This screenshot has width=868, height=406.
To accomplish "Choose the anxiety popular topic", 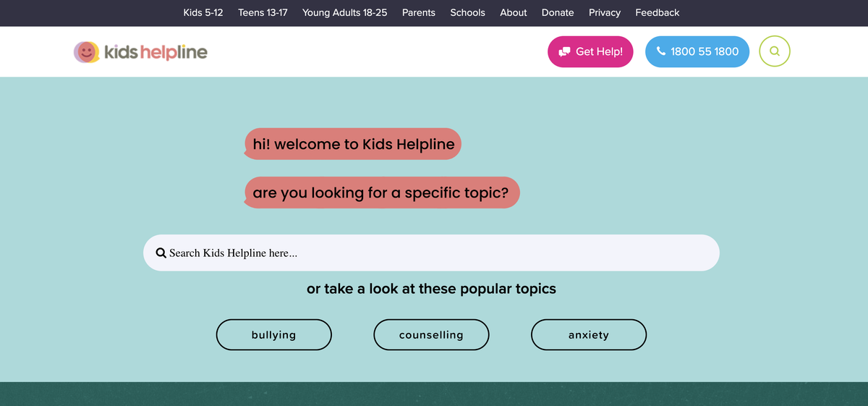I will [x=589, y=334].
